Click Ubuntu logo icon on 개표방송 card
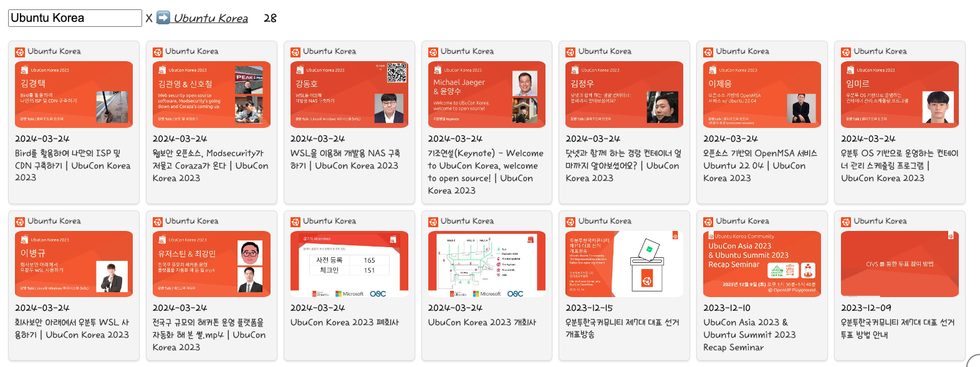The width and height of the screenshot is (980, 367). coord(570,222)
